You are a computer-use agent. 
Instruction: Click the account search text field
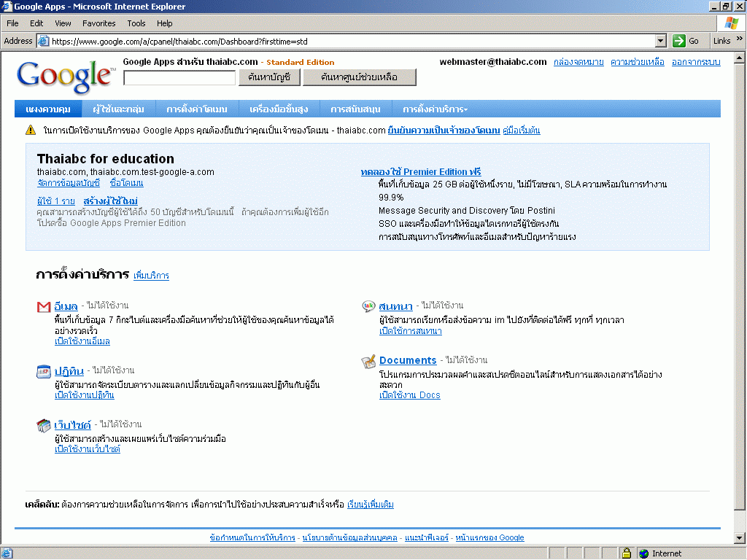(179, 77)
